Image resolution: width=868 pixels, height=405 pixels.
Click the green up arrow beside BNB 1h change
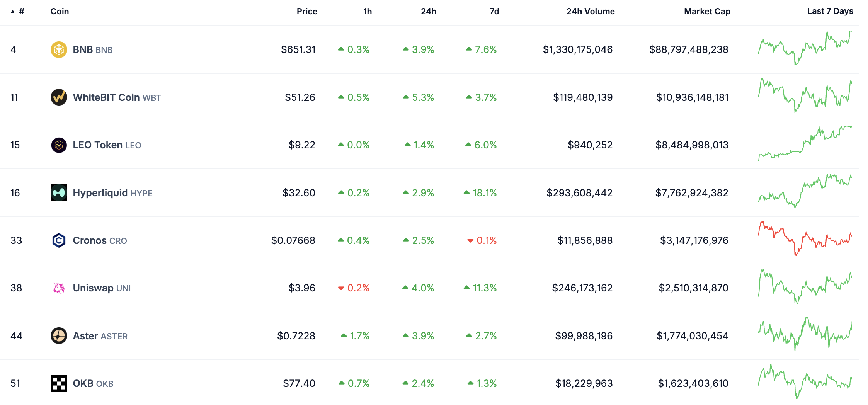(x=342, y=49)
